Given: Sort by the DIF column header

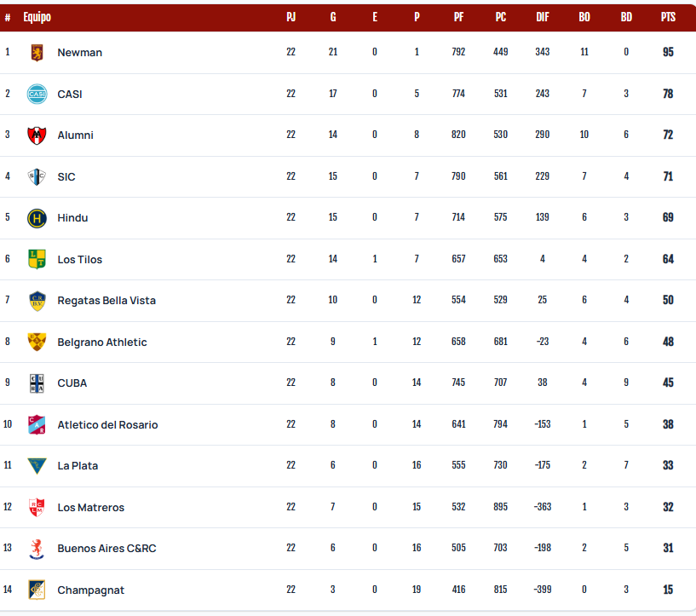Looking at the screenshot, I should click(x=543, y=17).
